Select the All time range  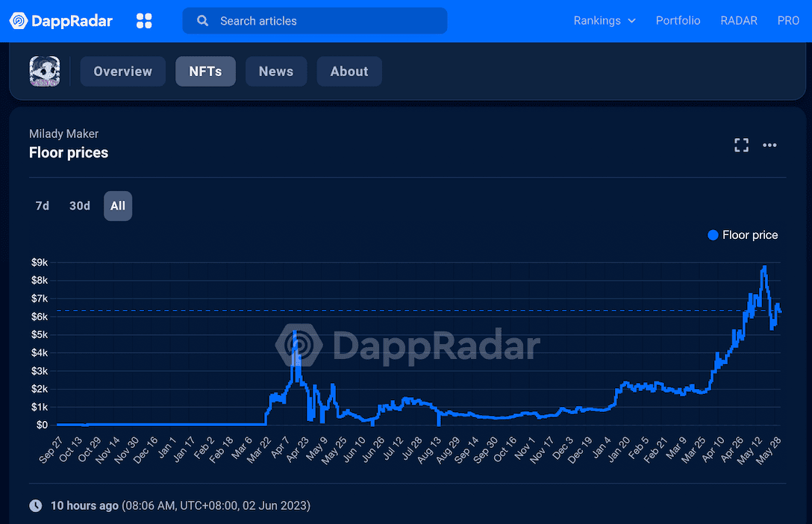pos(118,206)
